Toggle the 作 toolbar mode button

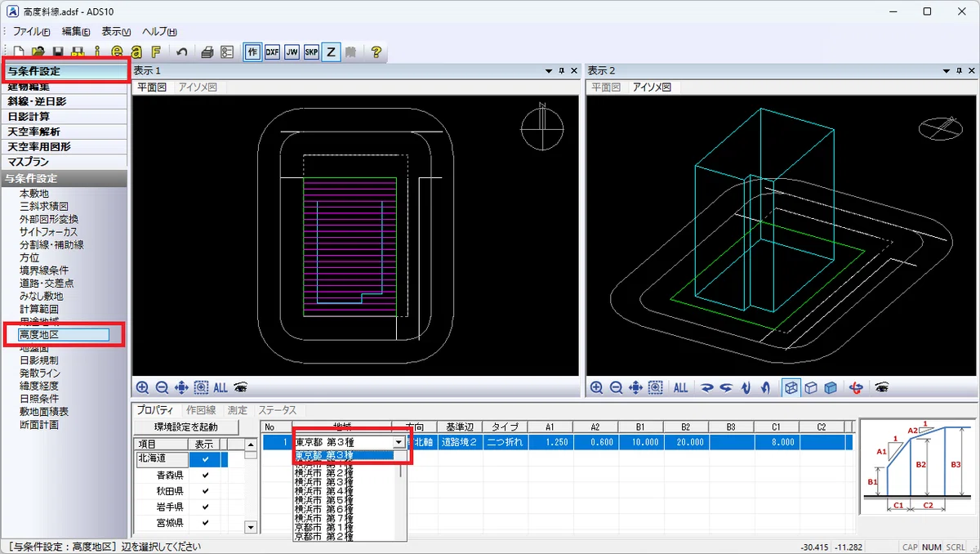(252, 51)
